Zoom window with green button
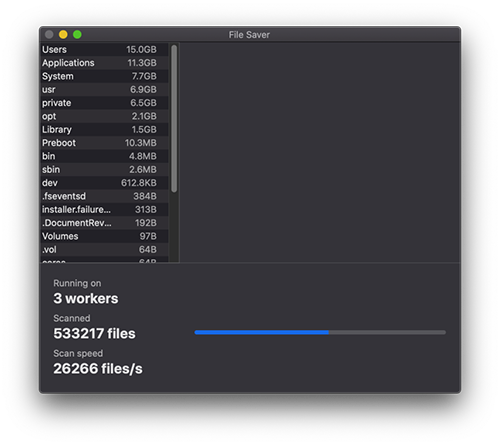Screen dimensions: 500x445 pyautogui.click(x=77, y=34)
